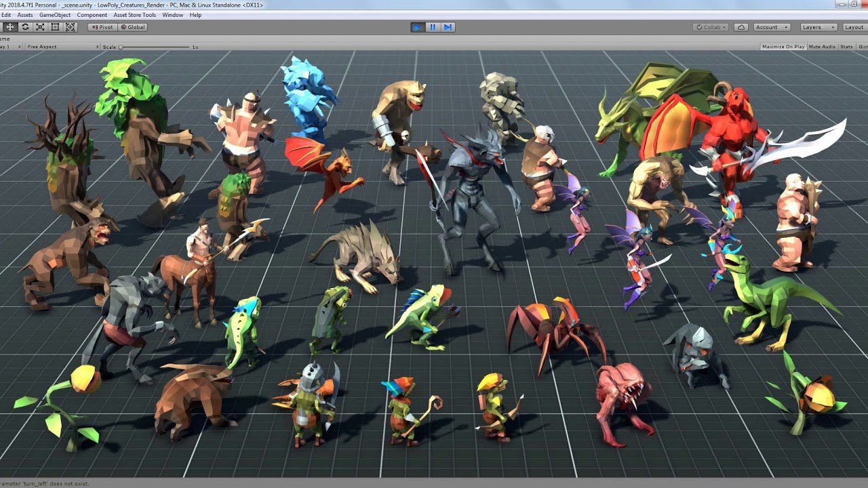Select the Move tool in toolbar
This screenshot has width=868, height=488.
coord(10,27)
